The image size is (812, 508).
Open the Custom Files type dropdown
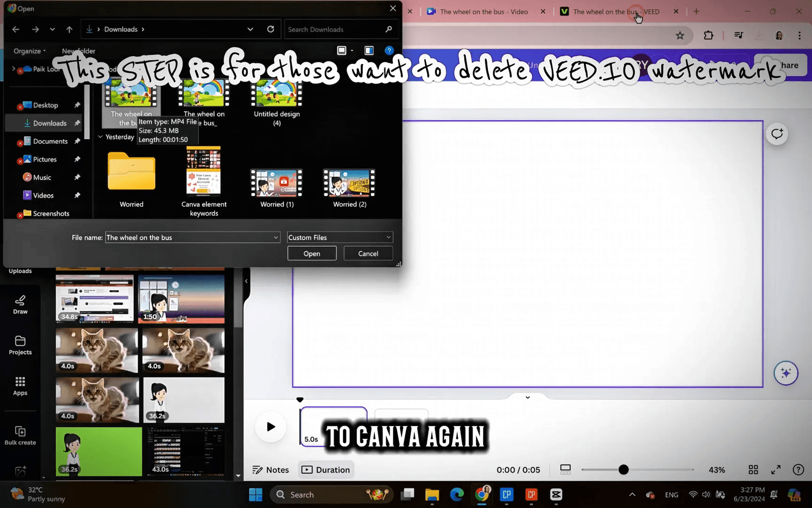[340, 237]
